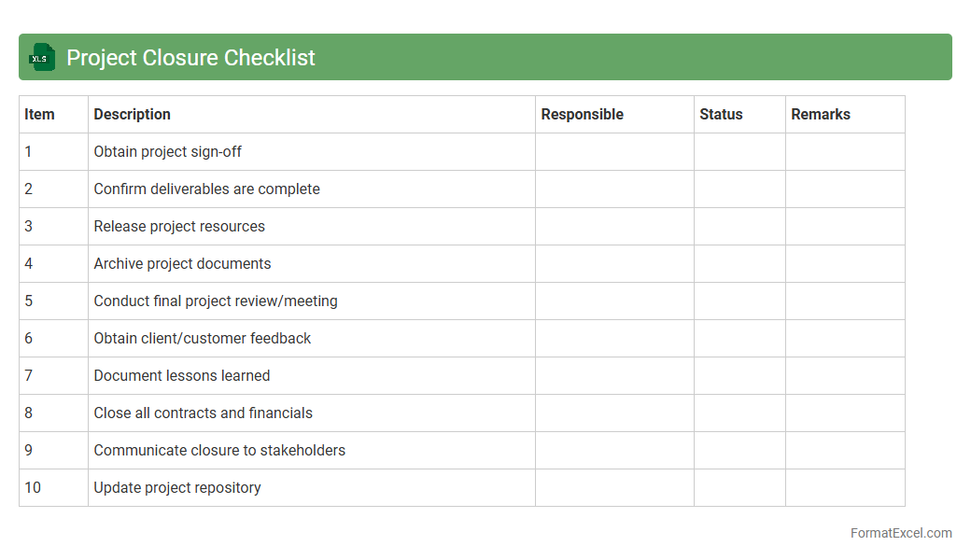The height and width of the screenshot is (560, 971).
Task: Select the Update project repository cell
Action: [177, 488]
